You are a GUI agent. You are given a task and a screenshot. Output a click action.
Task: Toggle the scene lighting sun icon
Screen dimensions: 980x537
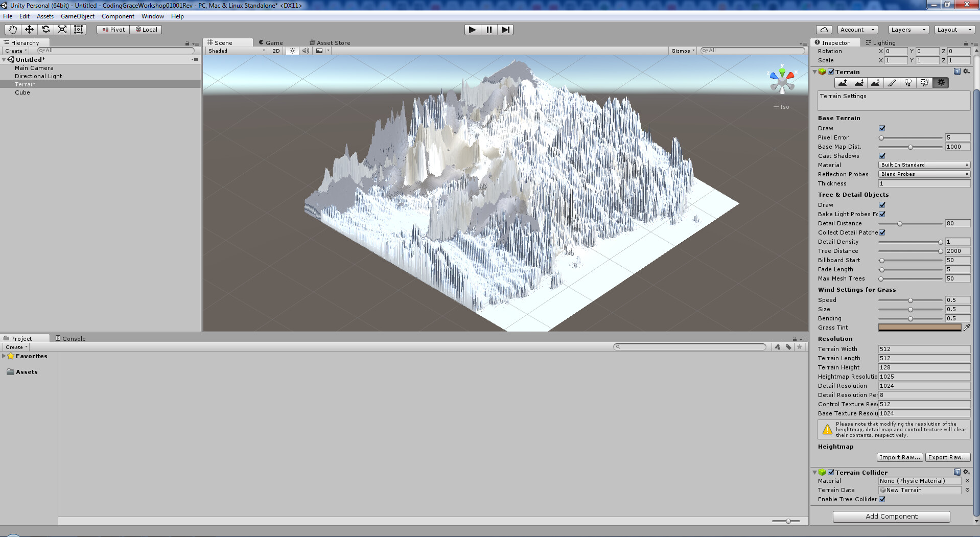292,51
